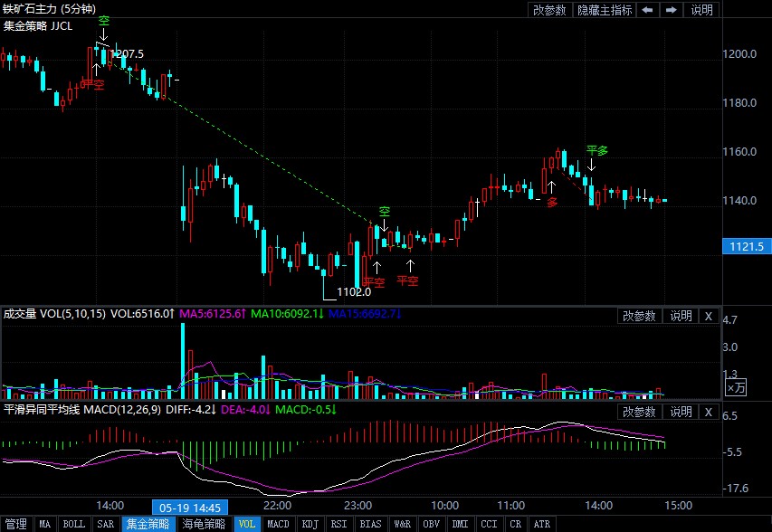This screenshot has width=772, height=532.
Task: Switch to 海龟策略 tab
Action: pyautogui.click(x=204, y=524)
